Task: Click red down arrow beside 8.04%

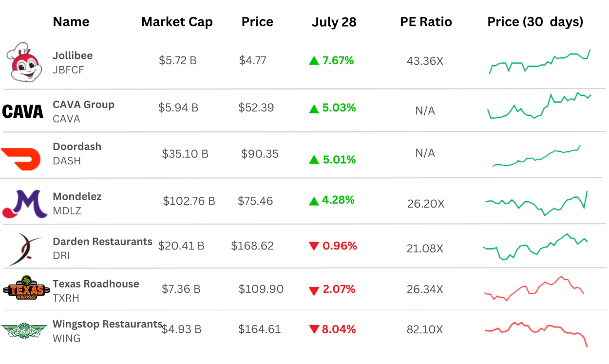Action: (x=314, y=330)
